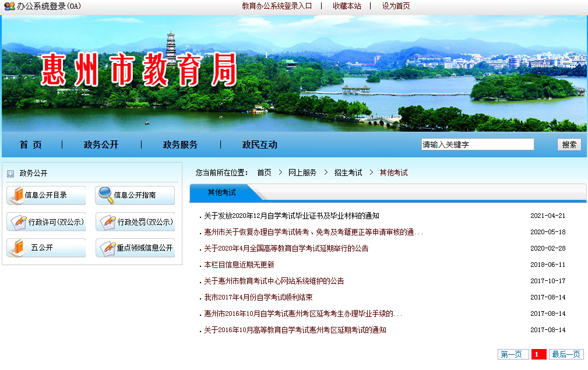Select page 1 in pagination

[538, 354]
